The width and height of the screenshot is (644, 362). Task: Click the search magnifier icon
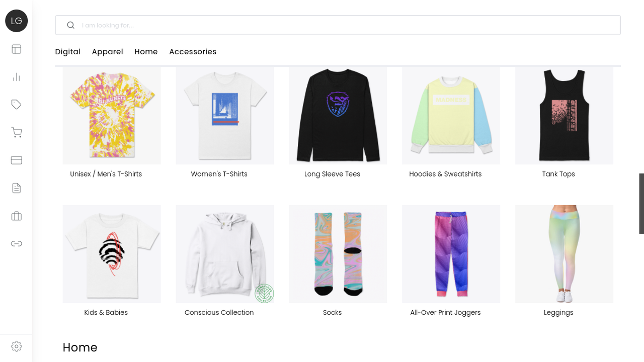[71, 25]
